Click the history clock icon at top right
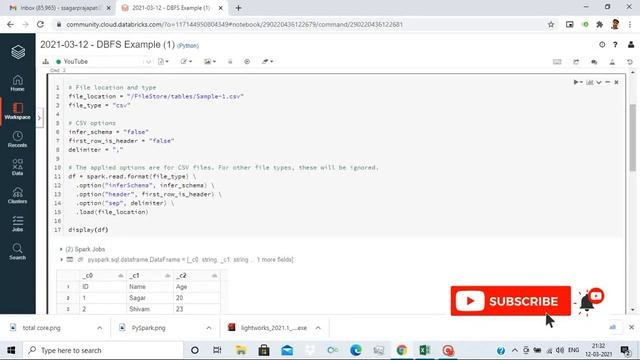 (602, 44)
